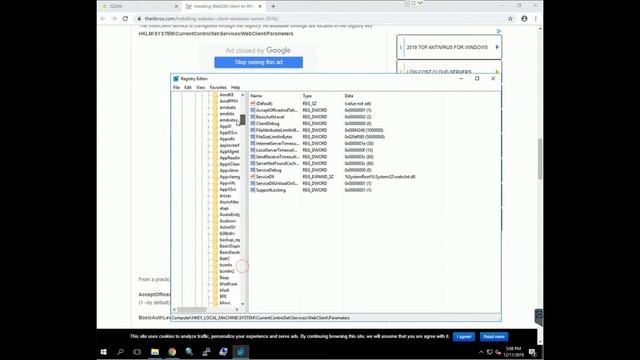The height and width of the screenshot is (360, 640).
Task: Expand the AppMgmt tree key
Action: coord(209,151)
